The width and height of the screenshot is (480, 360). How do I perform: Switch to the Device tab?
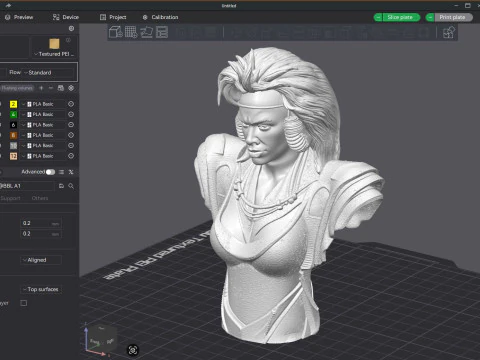coord(66,17)
